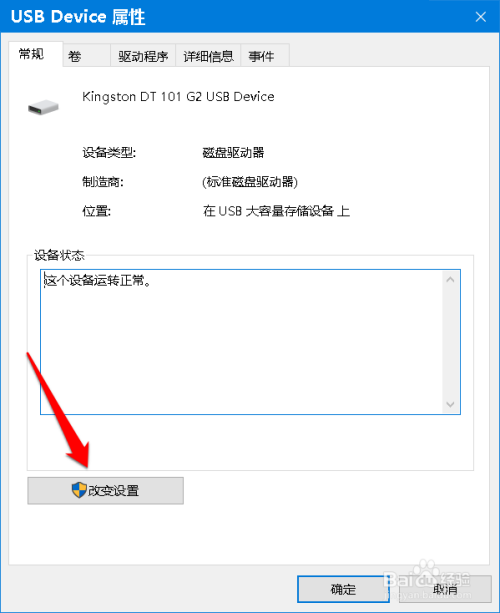Select the 详细信息 tab

(208, 56)
